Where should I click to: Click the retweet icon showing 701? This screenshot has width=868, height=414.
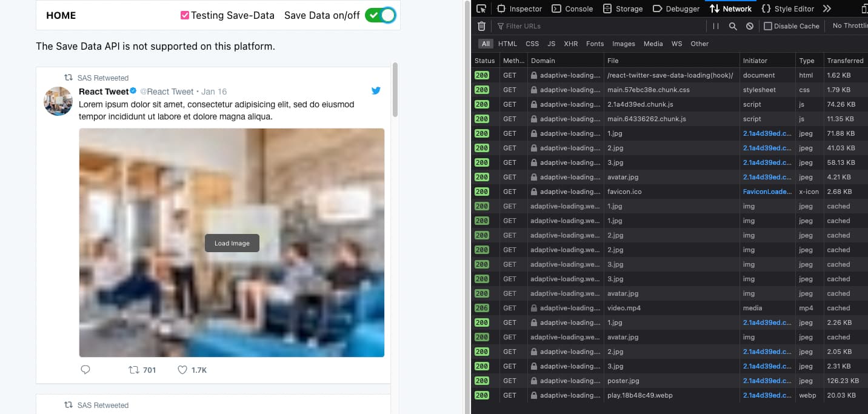point(135,369)
